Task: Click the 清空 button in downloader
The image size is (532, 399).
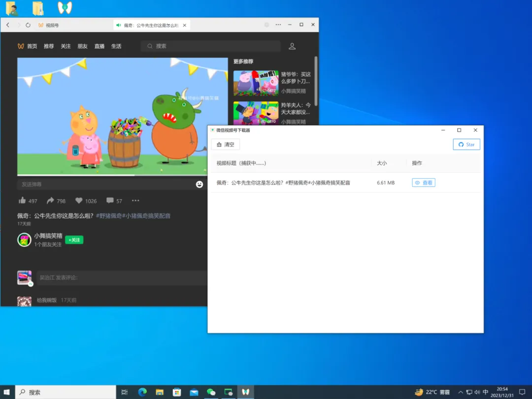Action: [225, 145]
